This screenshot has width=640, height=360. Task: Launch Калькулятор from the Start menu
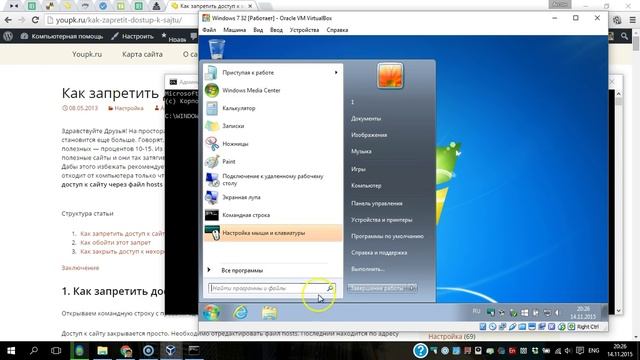(273, 108)
